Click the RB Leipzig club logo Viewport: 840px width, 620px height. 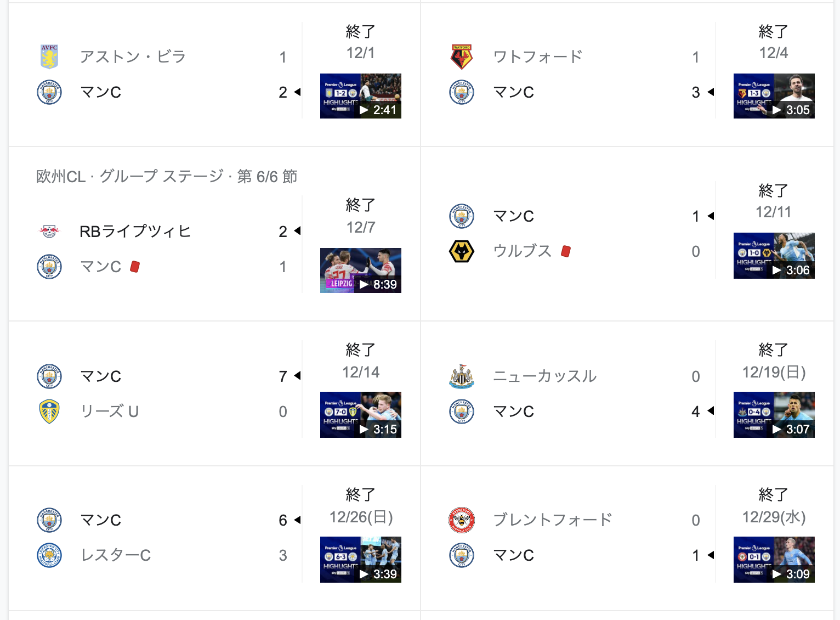click(49, 231)
